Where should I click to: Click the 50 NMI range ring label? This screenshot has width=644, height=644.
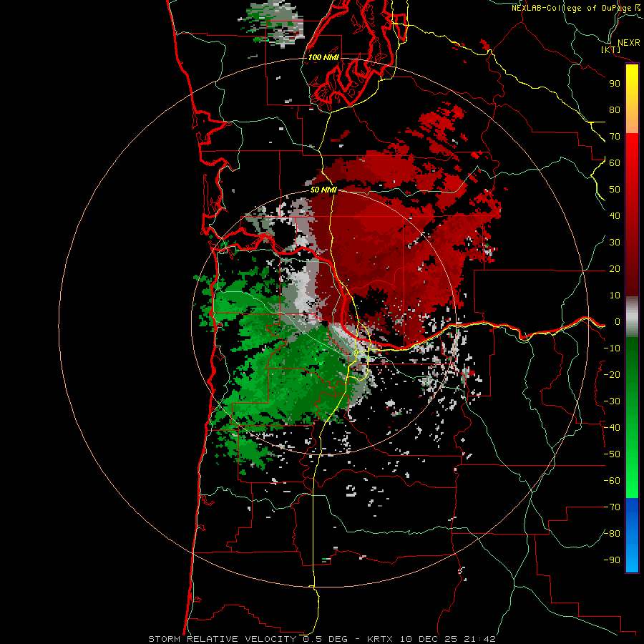[x=323, y=190]
